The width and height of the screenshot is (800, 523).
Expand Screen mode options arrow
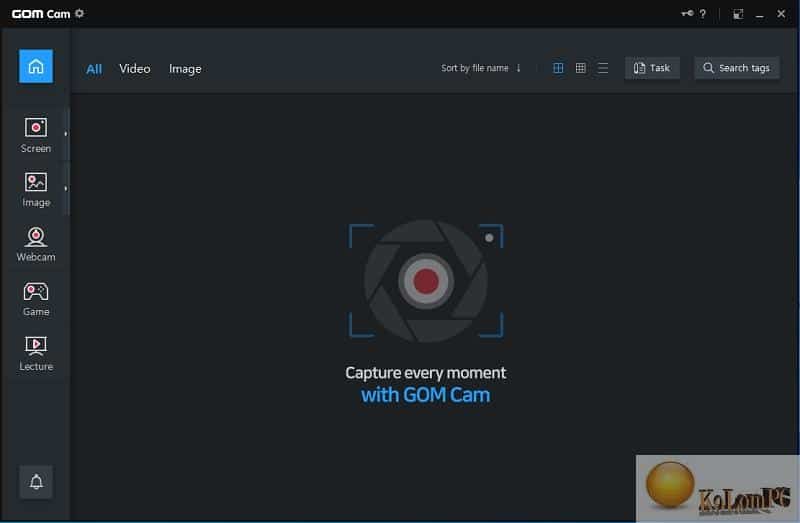66,134
